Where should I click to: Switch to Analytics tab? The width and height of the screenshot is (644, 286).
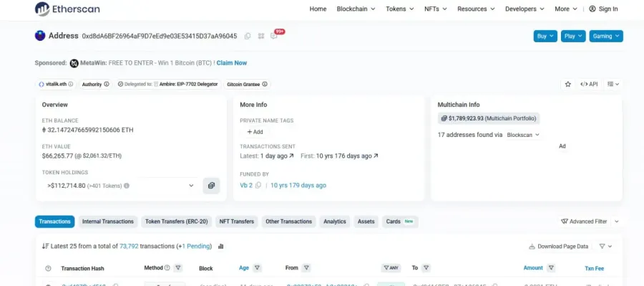point(335,221)
